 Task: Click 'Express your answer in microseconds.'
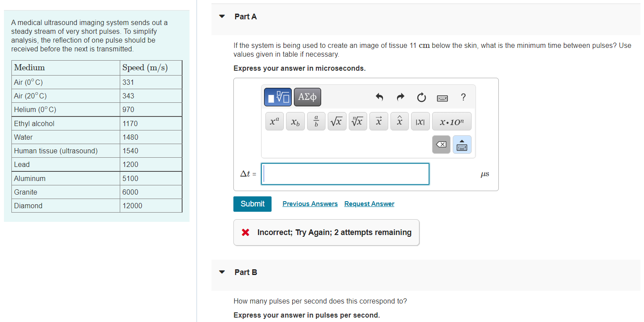click(x=300, y=69)
